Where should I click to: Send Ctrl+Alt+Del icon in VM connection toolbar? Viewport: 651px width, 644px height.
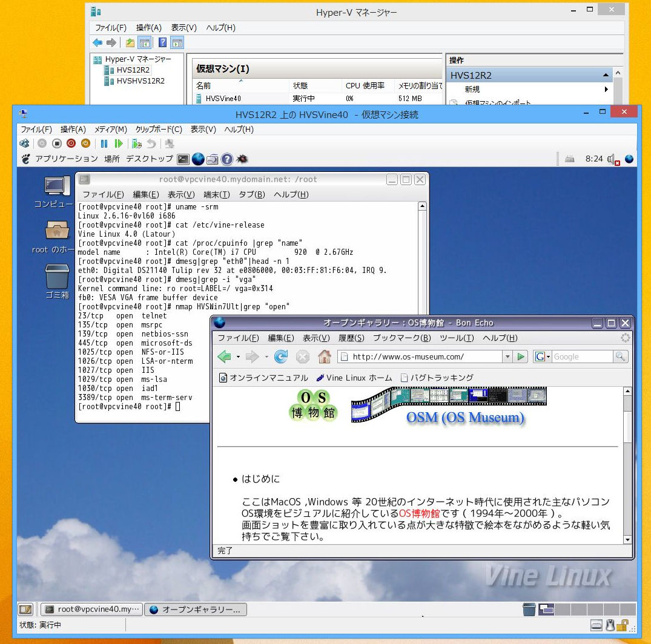click(x=24, y=143)
